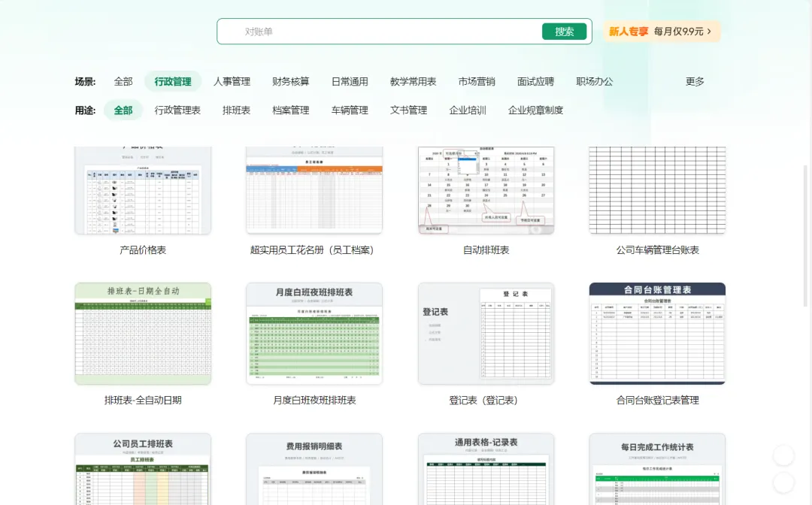
Task: Select the 面试应聘 scene filter
Action: [x=535, y=82]
